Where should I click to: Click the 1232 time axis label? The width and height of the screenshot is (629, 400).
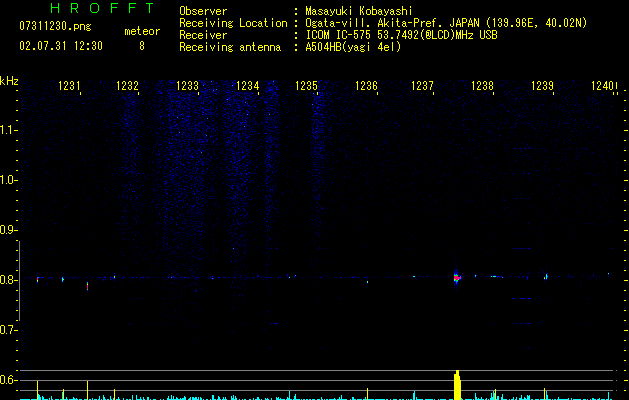point(128,86)
